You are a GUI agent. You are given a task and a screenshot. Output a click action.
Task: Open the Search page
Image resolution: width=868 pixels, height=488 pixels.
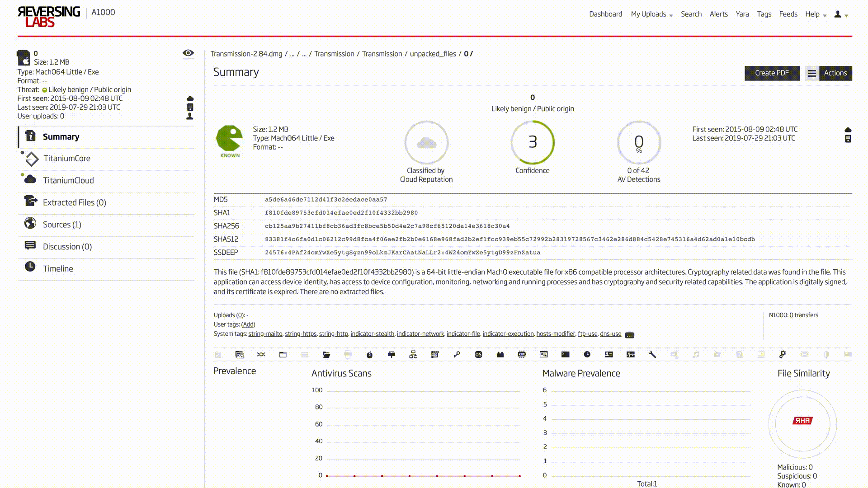pyautogui.click(x=691, y=14)
